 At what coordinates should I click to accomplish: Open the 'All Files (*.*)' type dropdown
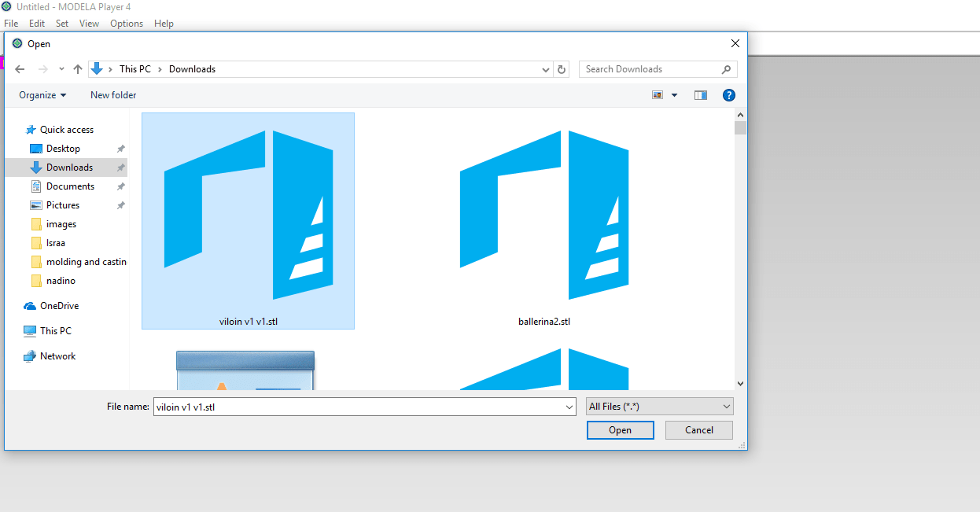point(660,407)
